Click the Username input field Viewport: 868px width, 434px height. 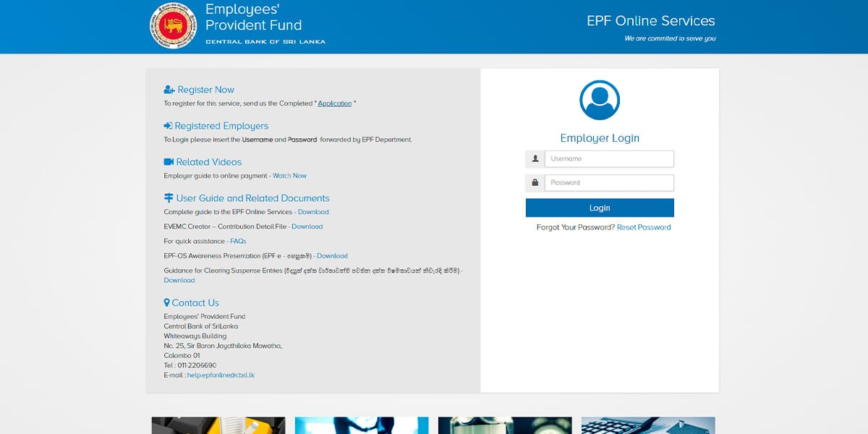pos(609,158)
